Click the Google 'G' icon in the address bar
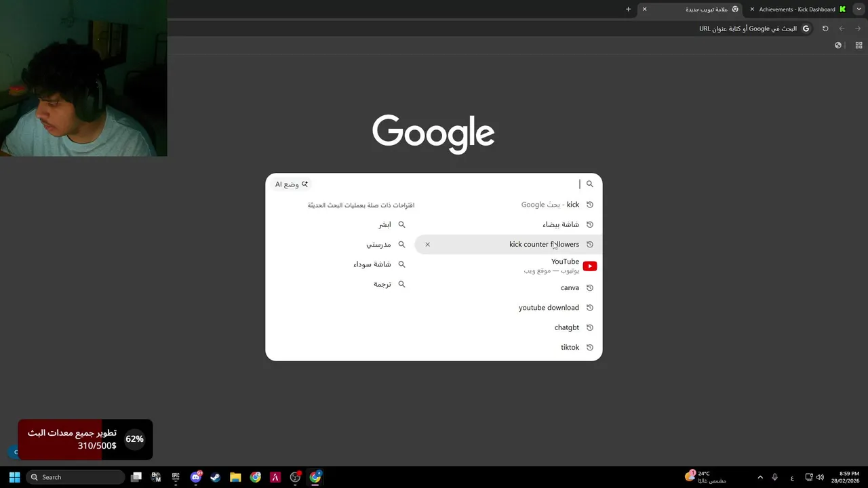 [806, 28]
